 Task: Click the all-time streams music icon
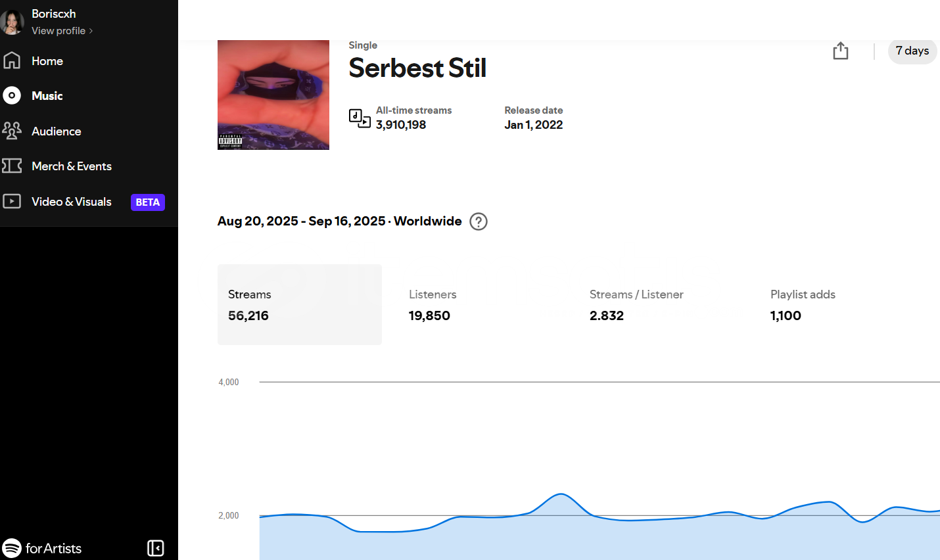point(360,118)
